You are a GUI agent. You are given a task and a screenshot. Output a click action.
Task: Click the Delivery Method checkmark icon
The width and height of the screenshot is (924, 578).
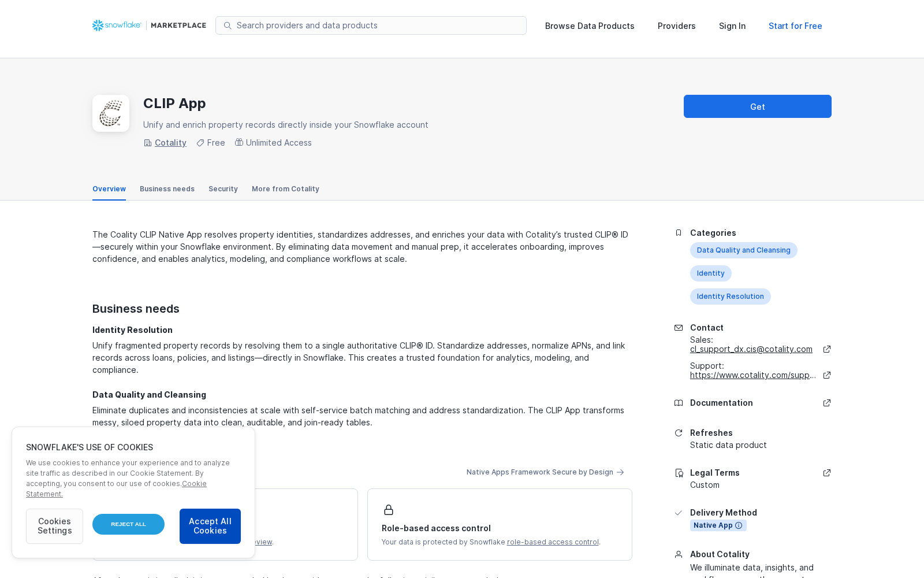[x=679, y=513]
